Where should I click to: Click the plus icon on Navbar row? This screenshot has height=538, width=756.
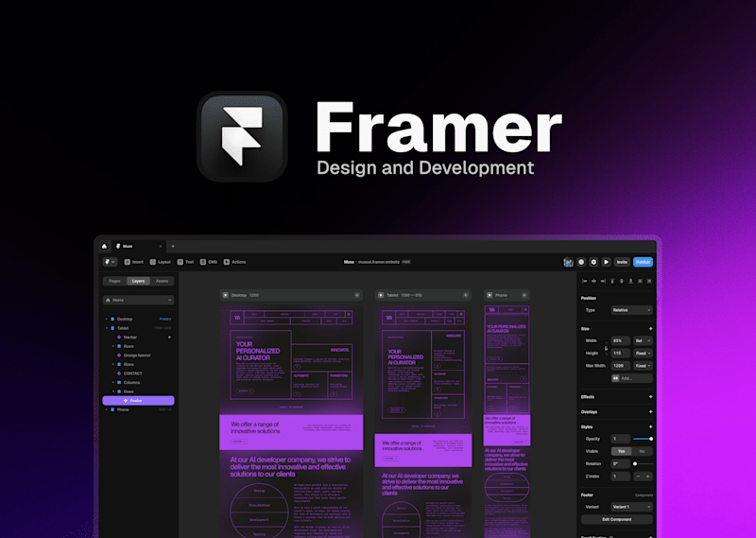pyautogui.click(x=169, y=338)
